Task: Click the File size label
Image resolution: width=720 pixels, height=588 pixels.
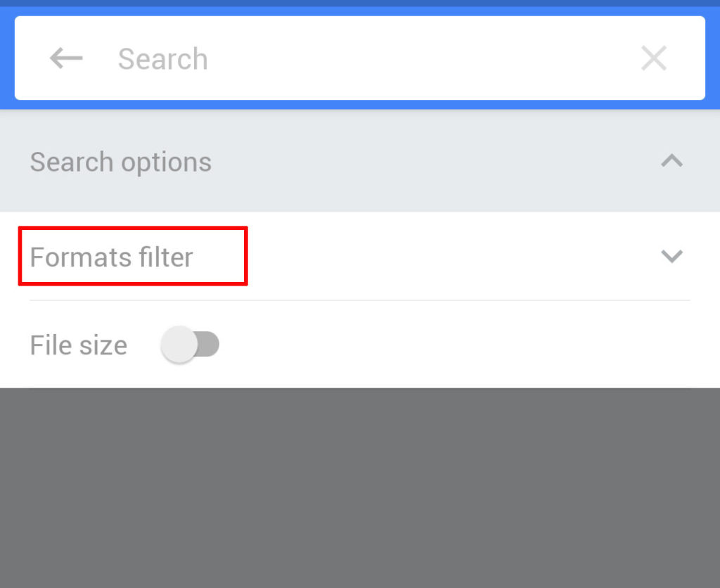Action: pos(78,345)
